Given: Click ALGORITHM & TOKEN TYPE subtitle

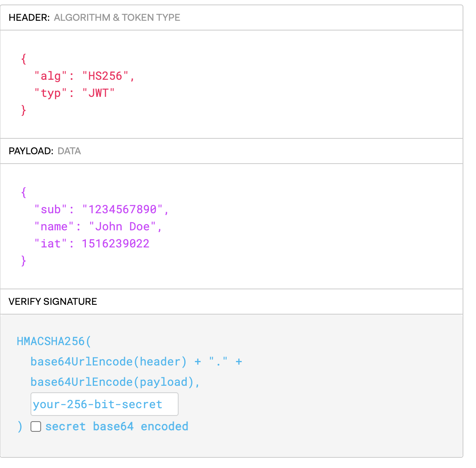Looking at the screenshot, I should pyautogui.click(x=117, y=17).
